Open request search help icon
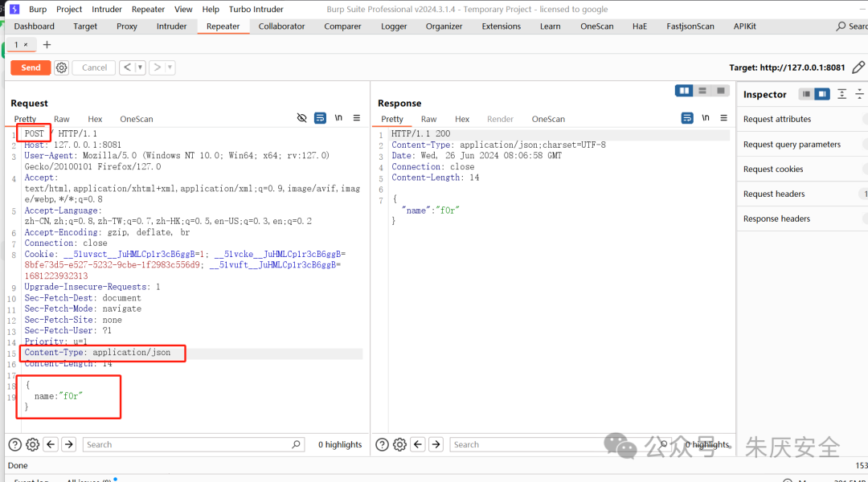868x482 pixels. [15, 444]
